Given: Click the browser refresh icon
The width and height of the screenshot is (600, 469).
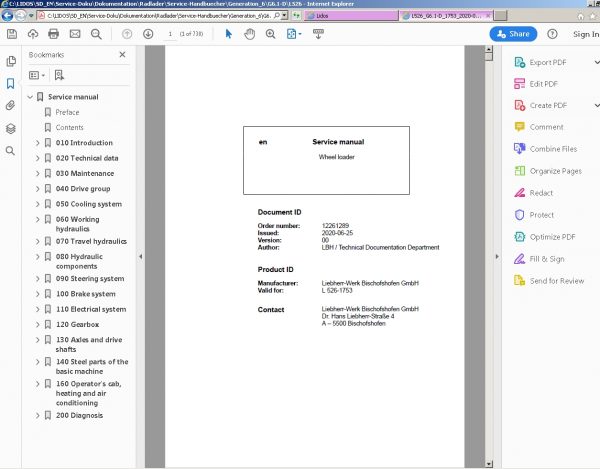Looking at the screenshot, I should (x=296, y=16).
